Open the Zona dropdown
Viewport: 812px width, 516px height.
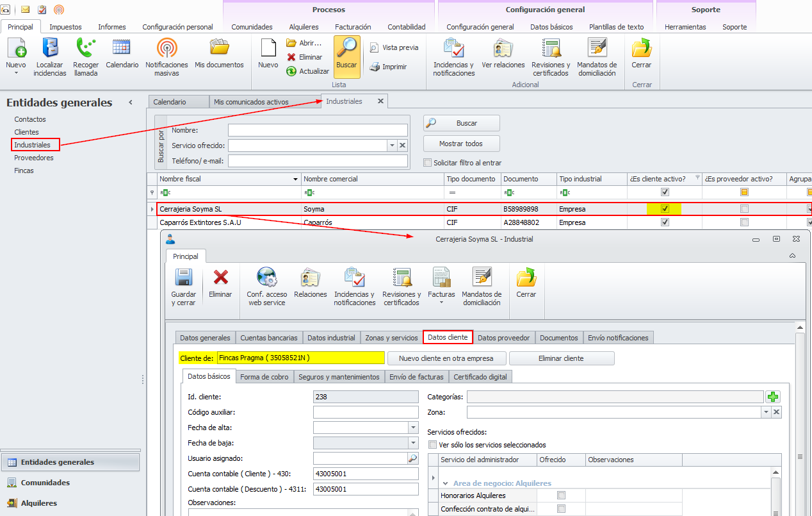[766, 412]
